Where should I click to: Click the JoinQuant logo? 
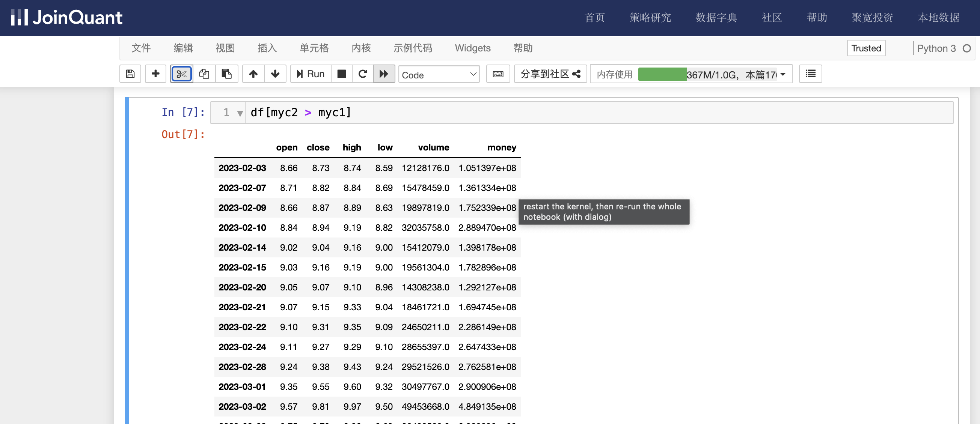pyautogui.click(x=67, y=18)
